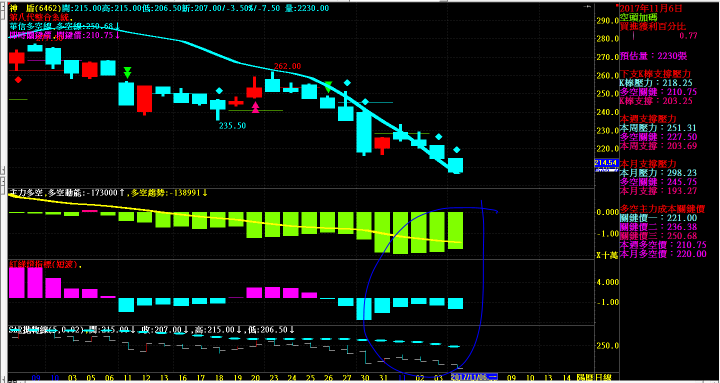Click the green down-triangle marker above candle 26

click(328, 87)
